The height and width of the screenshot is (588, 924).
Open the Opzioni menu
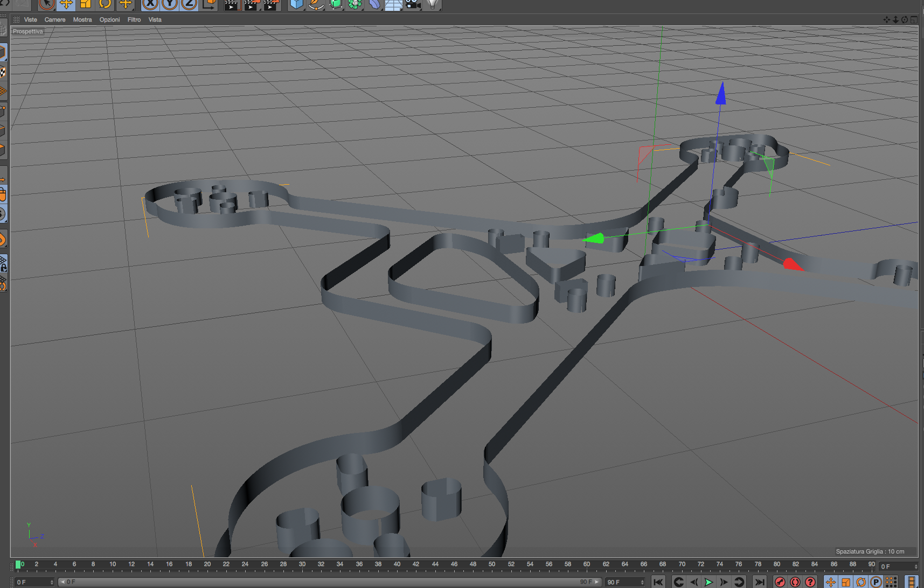pyautogui.click(x=109, y=19)
